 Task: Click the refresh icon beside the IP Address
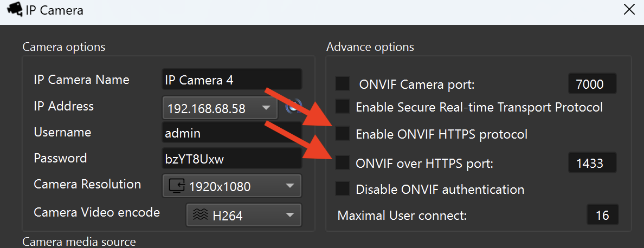pyautogui.click(x=293, y=107)
